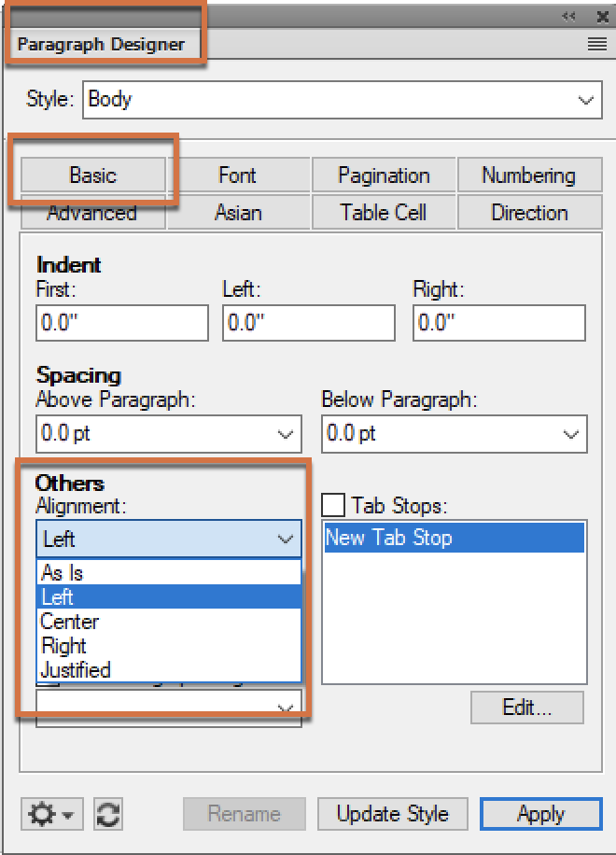Open the Style dropdown showing Body

tap(585, 100)
